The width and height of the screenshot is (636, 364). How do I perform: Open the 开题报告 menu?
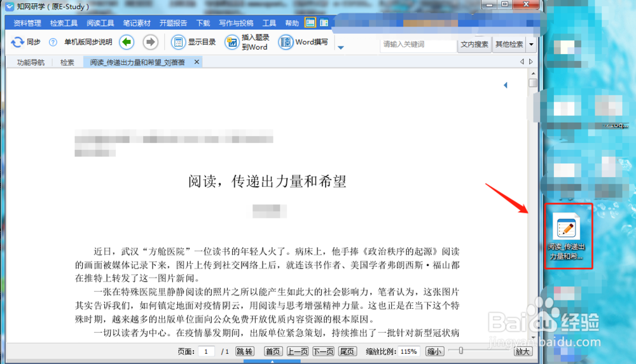tap(173, 23)
